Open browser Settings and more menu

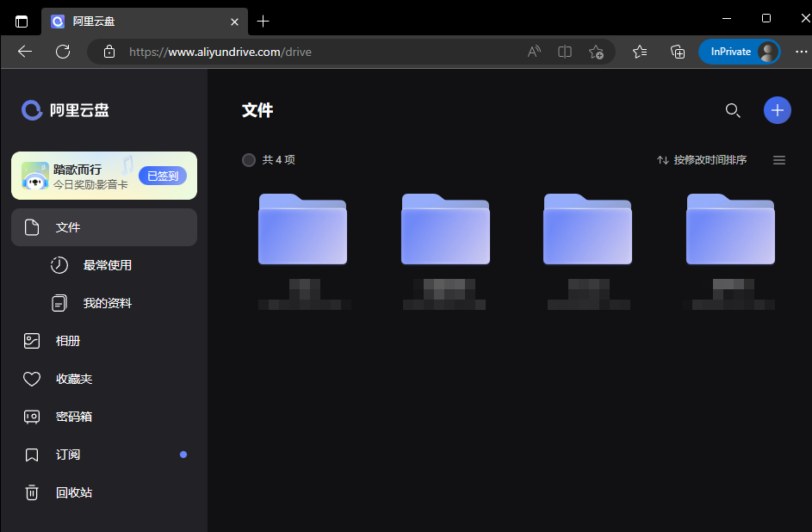tap(802, 52)
